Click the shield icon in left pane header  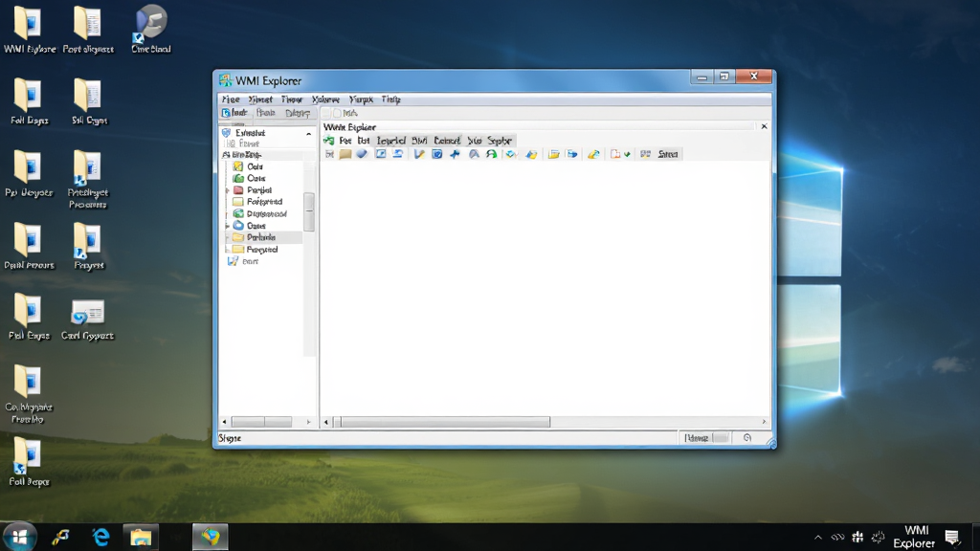click(226, 133)
